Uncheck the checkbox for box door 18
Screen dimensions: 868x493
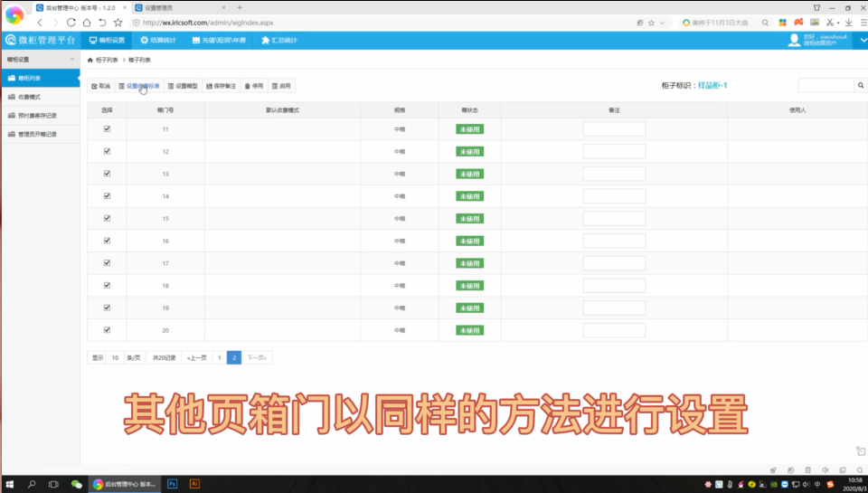pyautogui.click(x=107, y=285)
